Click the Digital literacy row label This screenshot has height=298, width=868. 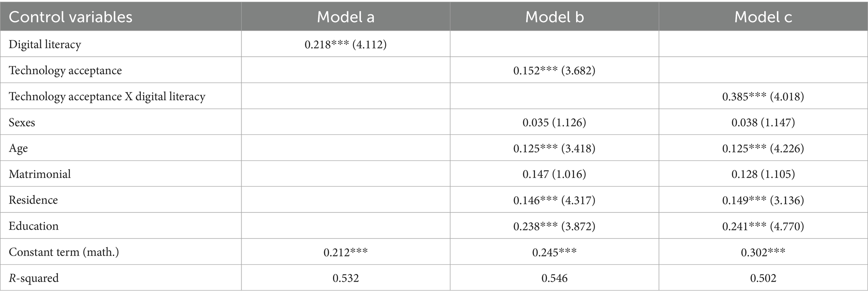click(x=45, y=44)
